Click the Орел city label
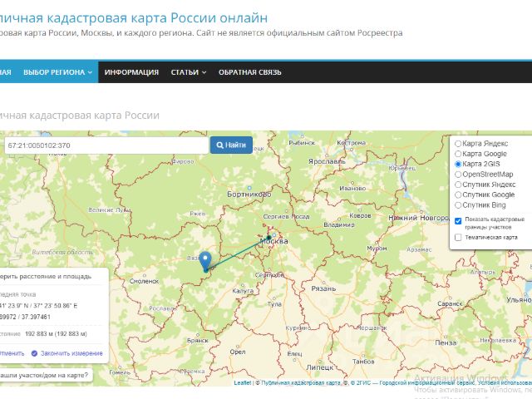The height and width of the screenshot is (399, 532). coord(238,352)
